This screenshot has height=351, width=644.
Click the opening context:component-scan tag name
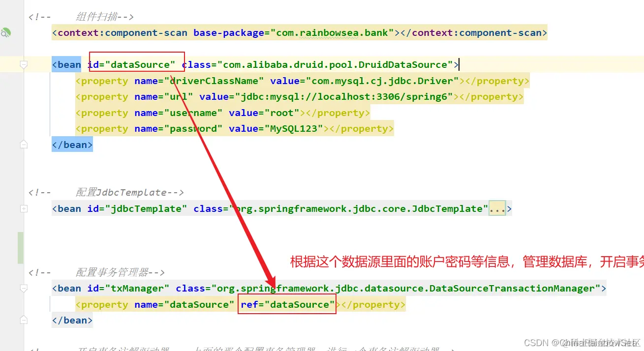(123, 33)
